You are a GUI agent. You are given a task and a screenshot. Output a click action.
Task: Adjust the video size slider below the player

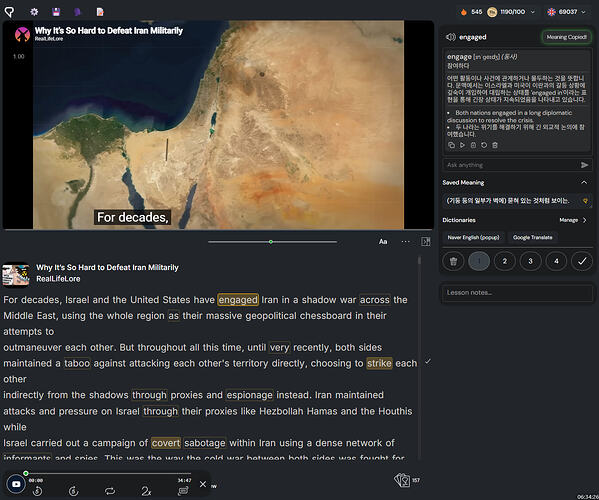[272, 242]
